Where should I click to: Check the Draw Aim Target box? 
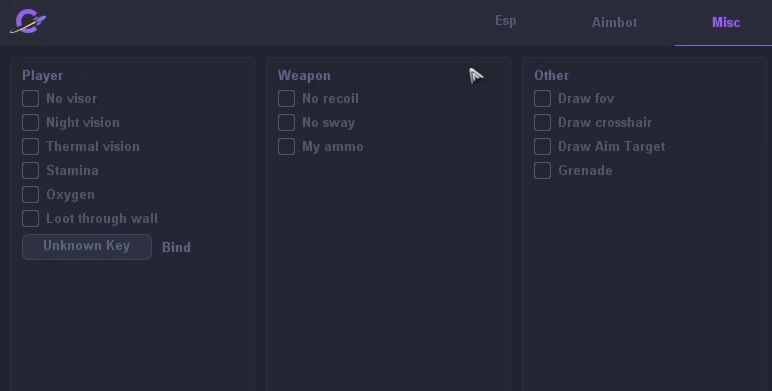(x=543, y=147)
